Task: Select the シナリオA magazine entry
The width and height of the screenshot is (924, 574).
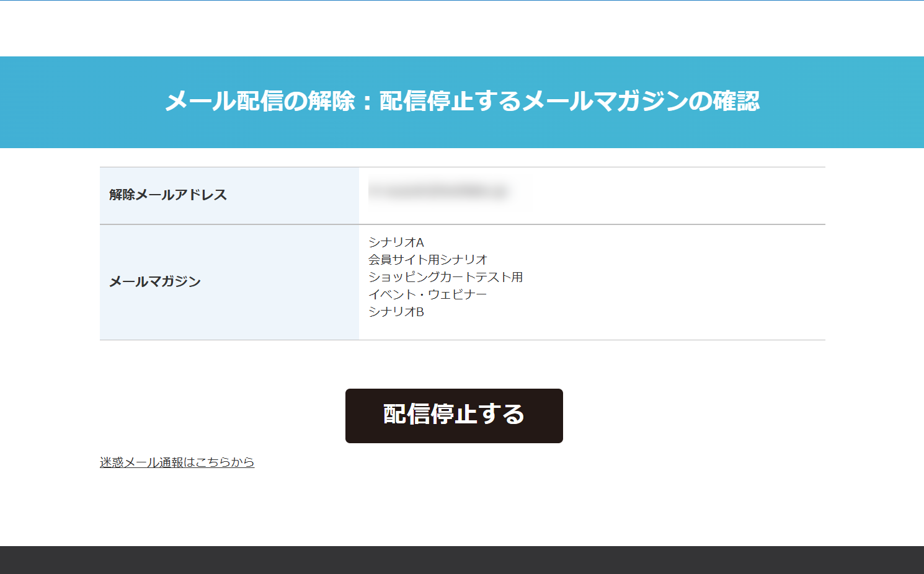Action: (396, 242)
